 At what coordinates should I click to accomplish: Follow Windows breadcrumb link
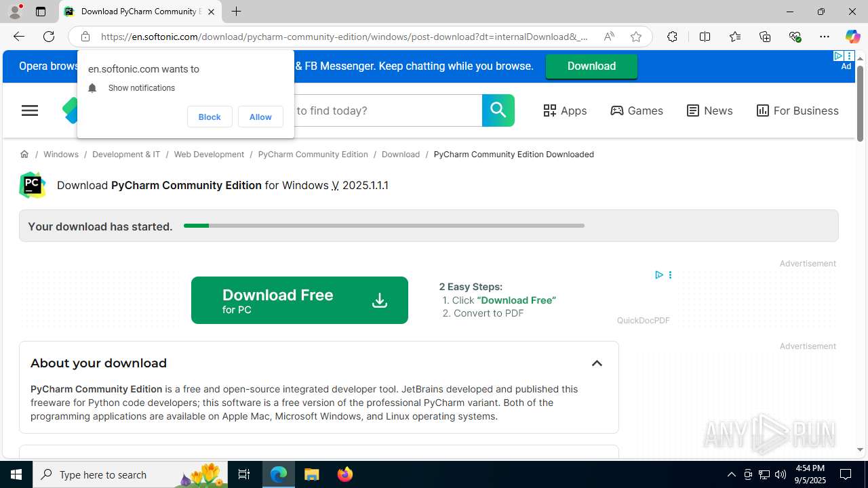click(61, 155)
